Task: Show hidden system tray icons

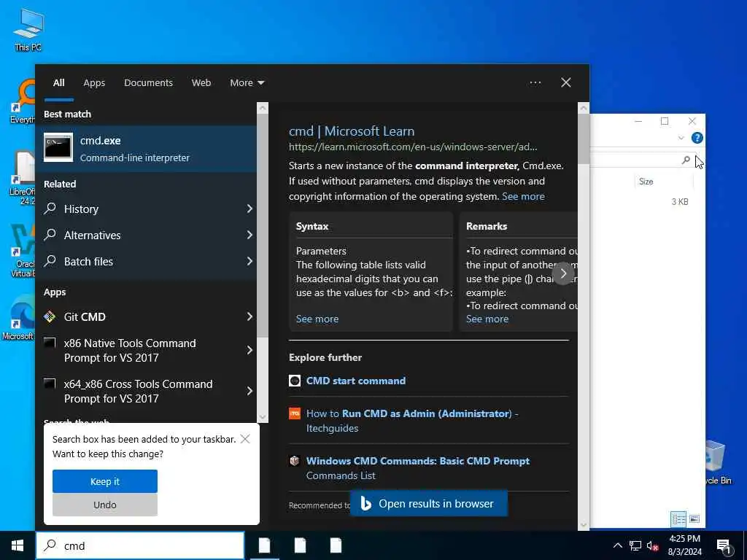Action: point(617,545)
